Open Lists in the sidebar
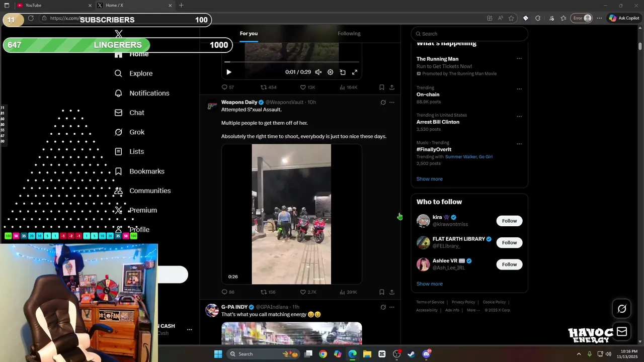 click(x=130, y=151)
